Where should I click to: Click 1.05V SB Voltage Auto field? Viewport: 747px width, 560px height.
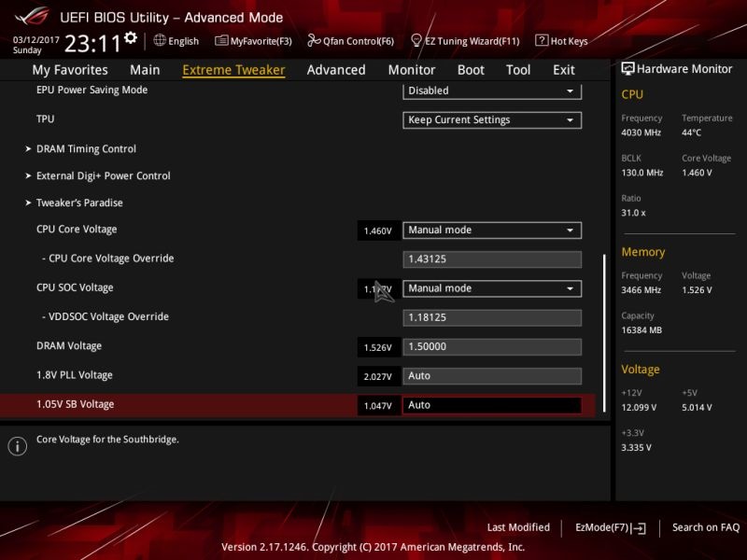point(492,405)
